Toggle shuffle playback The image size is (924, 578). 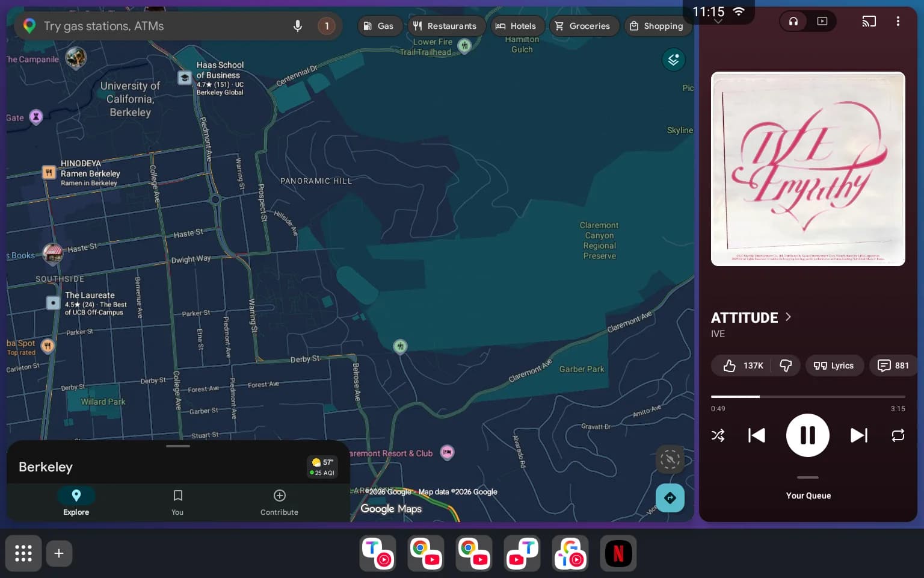718,435
